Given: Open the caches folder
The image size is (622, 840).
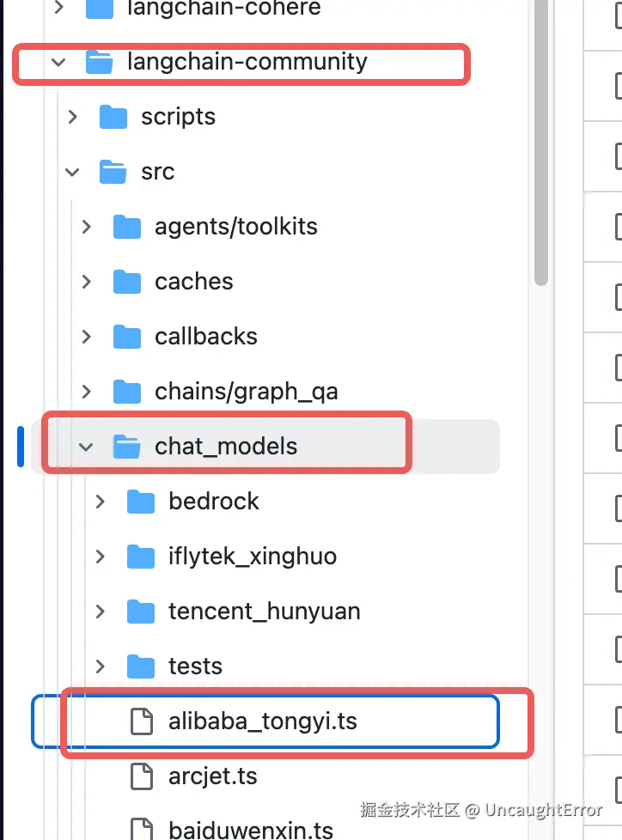Looking at the screenshot, I should (193, 282).
